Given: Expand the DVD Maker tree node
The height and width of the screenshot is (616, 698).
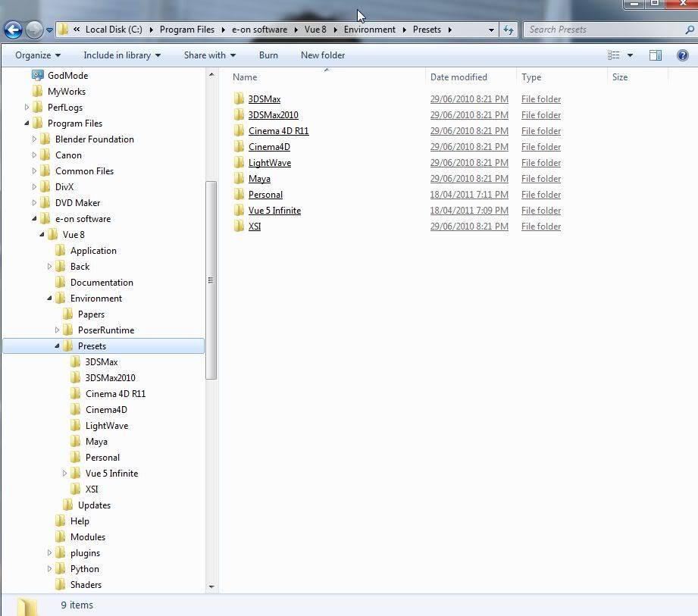Looking at the screenshot, I should tap(34, 203).
